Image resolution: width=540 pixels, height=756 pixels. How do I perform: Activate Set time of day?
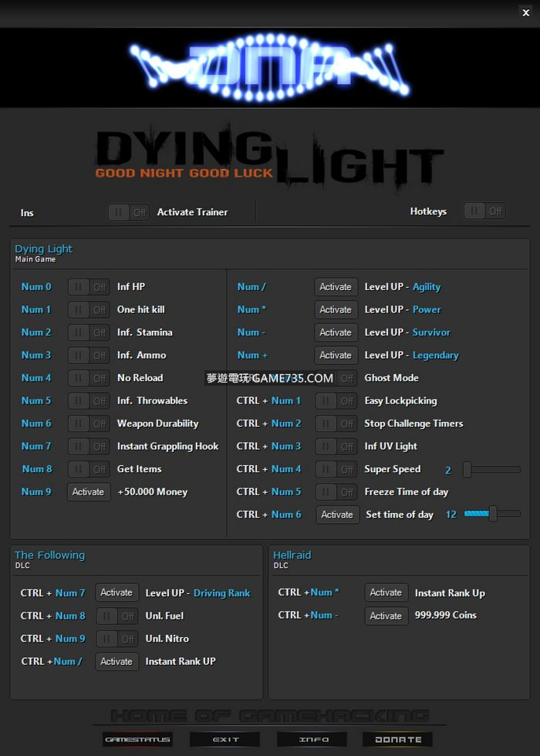(337, 515)
